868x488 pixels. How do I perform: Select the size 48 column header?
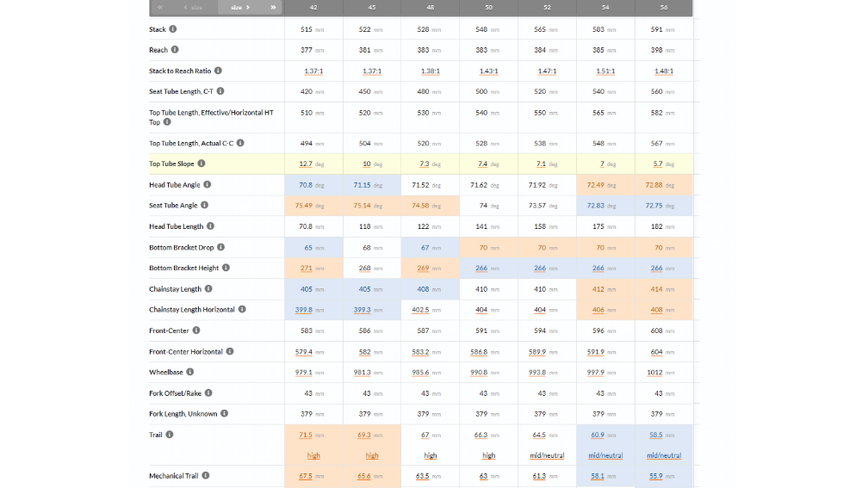431,7
